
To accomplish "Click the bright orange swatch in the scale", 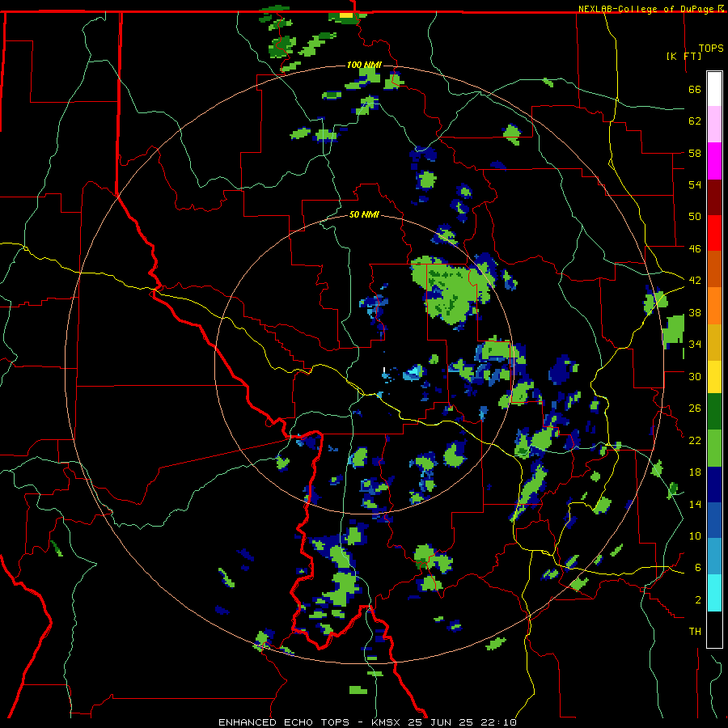I will click(x=714, y=305).
